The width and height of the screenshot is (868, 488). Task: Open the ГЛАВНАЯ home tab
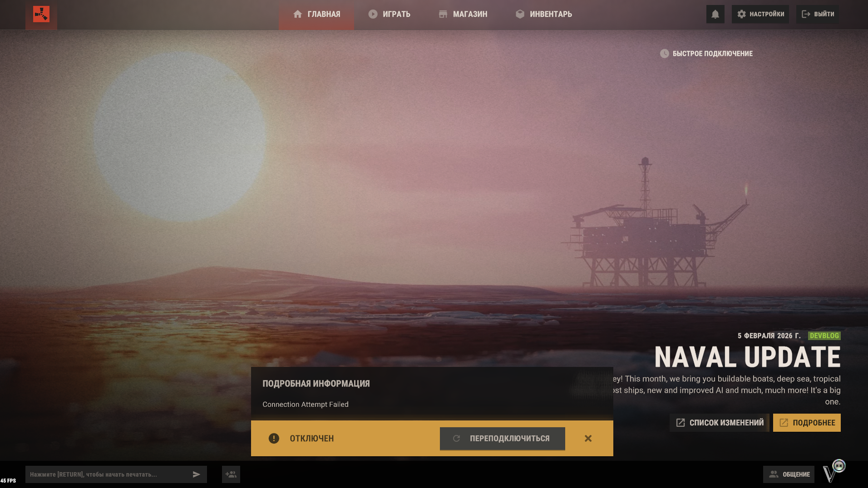click(x=316, y=15)
